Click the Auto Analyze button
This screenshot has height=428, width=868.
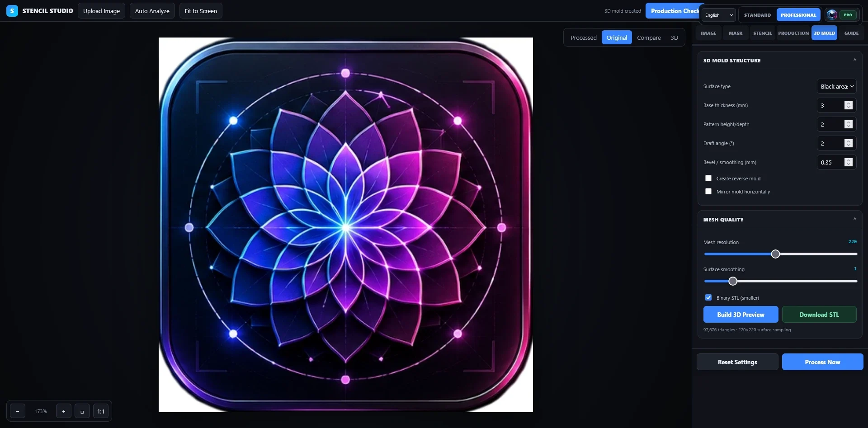[152, 11]
